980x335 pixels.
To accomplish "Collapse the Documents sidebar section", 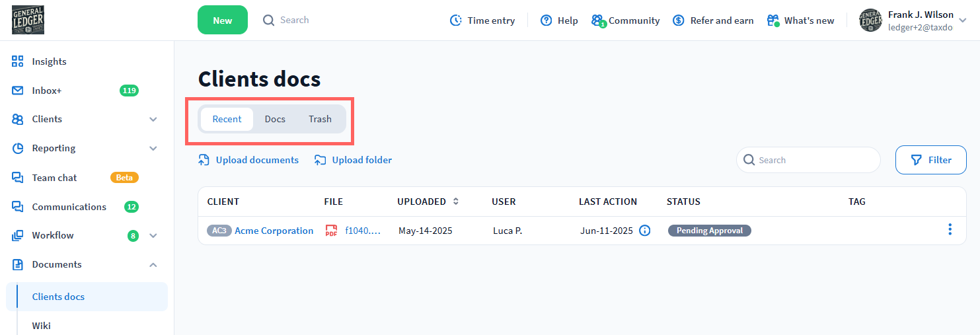I will tap(153, 265).
